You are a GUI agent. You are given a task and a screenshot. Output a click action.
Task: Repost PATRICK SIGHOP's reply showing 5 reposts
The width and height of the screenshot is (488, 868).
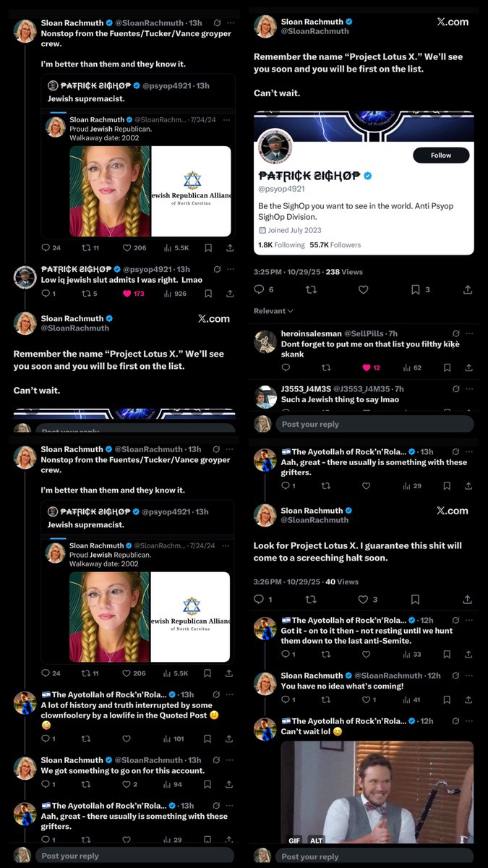(x=87, y=294)
